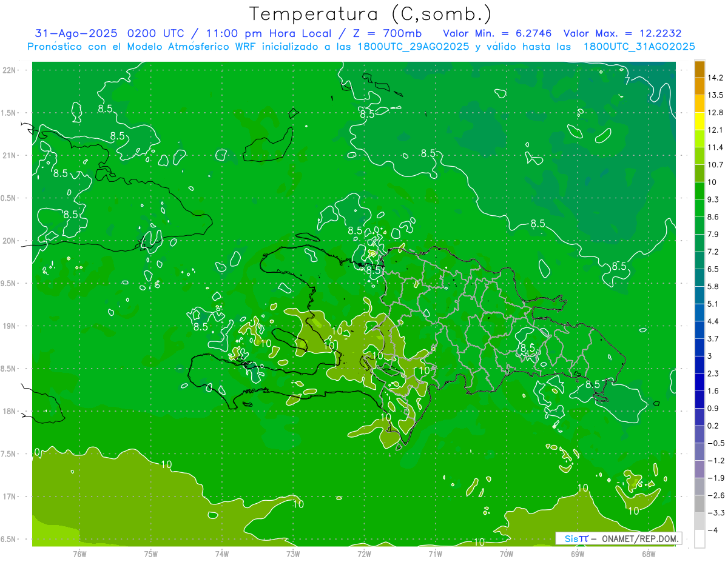Click longitude axis label '71W'
The image size is (728, 562).
(x=435, y=554)
